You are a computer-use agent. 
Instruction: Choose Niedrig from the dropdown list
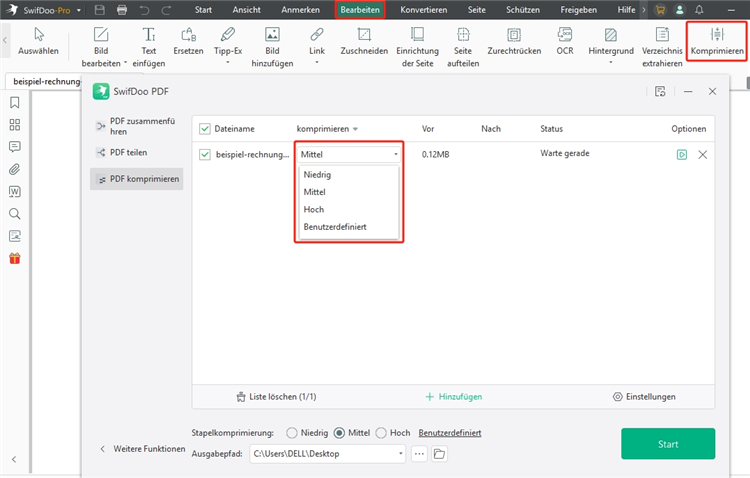point(348,175)
